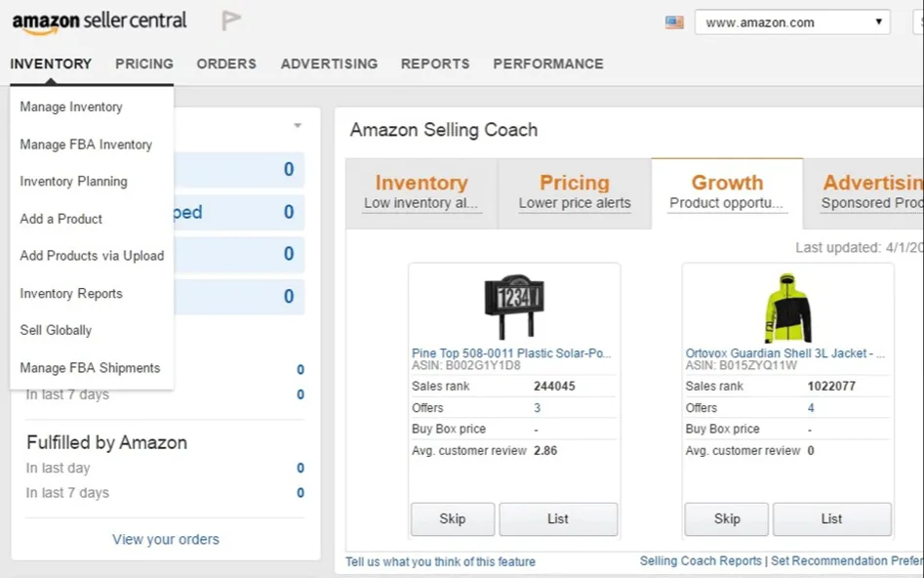Click the gray flag icon
924x578 pixels.
(230, 21)
